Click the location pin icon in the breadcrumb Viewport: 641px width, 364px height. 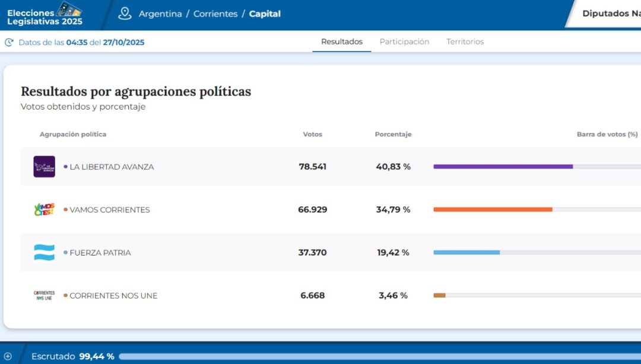click(x=125, y=13)
